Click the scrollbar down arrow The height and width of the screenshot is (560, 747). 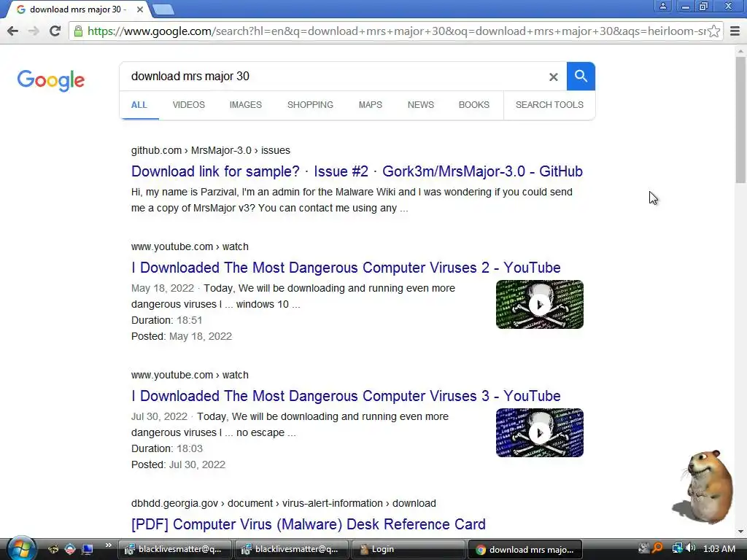coord(740,531)
